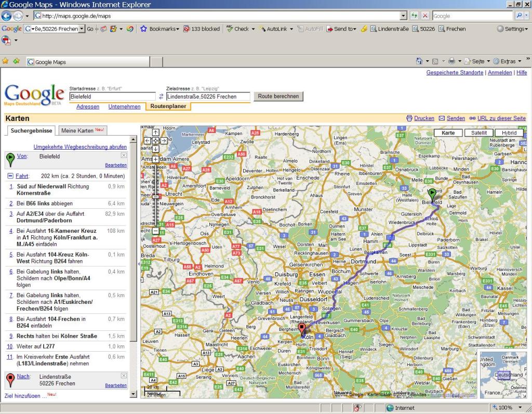Click in the Zieladresse field
This screenshot has height=414, width=532.
tap(208, 97)
